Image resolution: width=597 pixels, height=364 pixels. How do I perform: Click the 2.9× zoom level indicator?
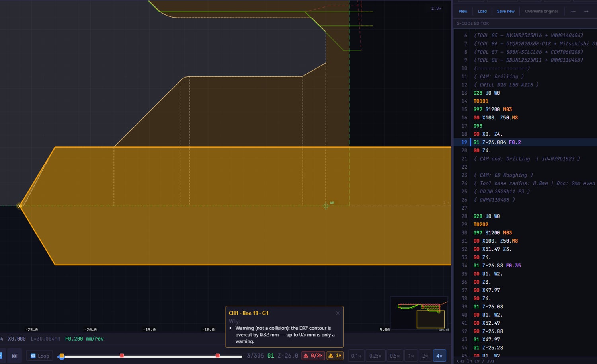point(436,8)
